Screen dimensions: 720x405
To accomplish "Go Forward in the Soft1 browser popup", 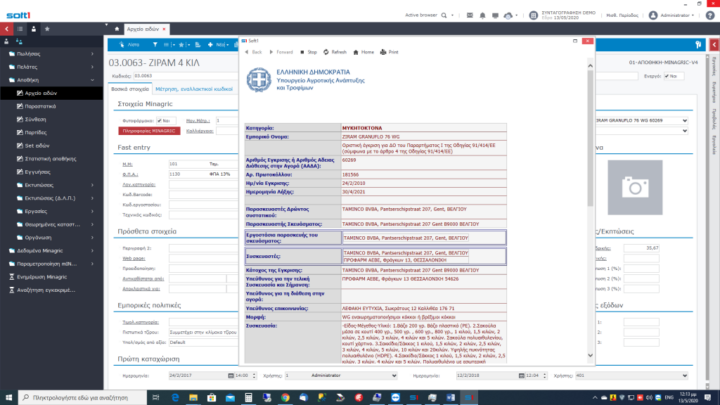I will point(281,52).
